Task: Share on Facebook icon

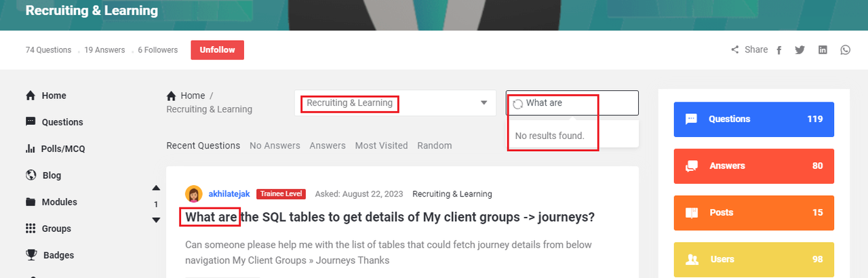Action: point(779,50)
